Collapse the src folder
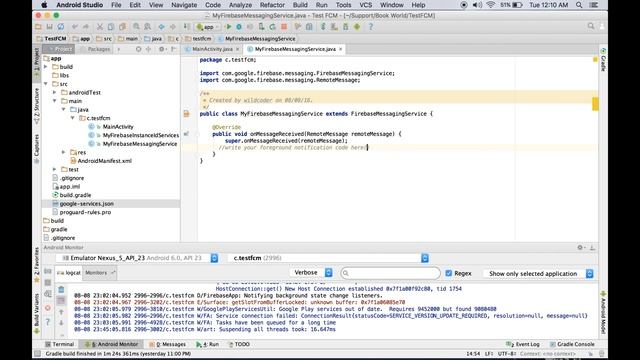Screen dimensions: 640x360 (46, 84)
